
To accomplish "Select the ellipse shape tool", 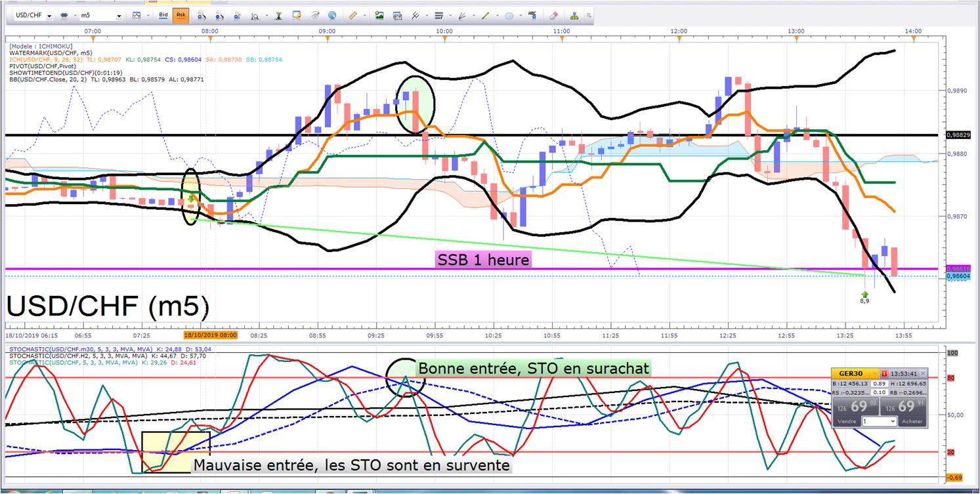I will (509, 16).
